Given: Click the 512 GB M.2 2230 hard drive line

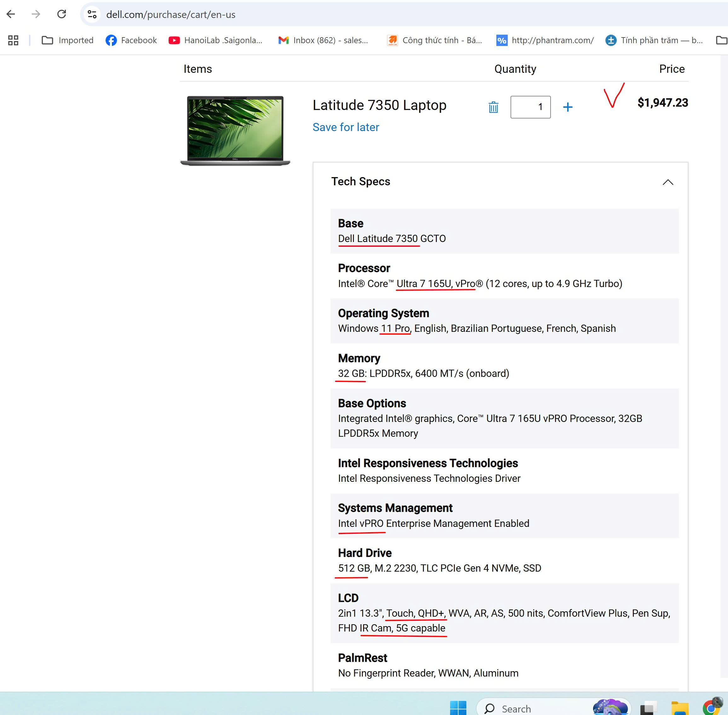Looking at the screenshot, I should click(440, 568).
